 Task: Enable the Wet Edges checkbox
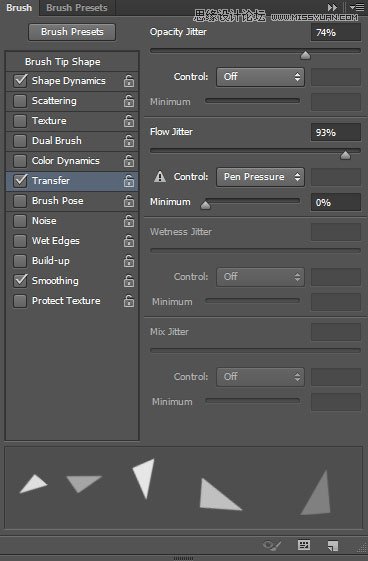(20, 241)
